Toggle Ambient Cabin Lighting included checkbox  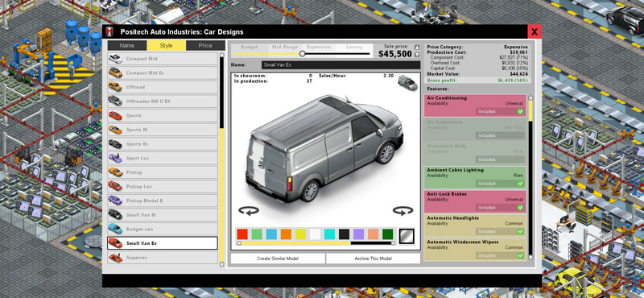(520, 184)
